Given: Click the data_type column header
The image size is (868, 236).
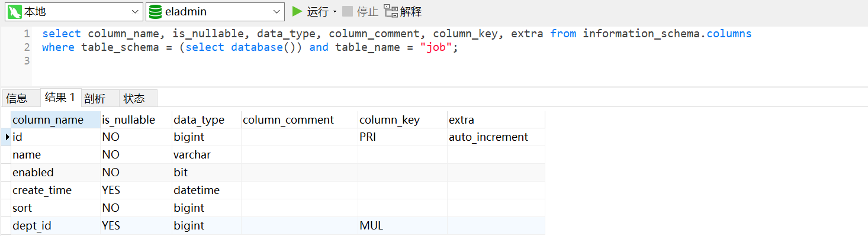Looking at the screenshot, I should click(206, 119).
